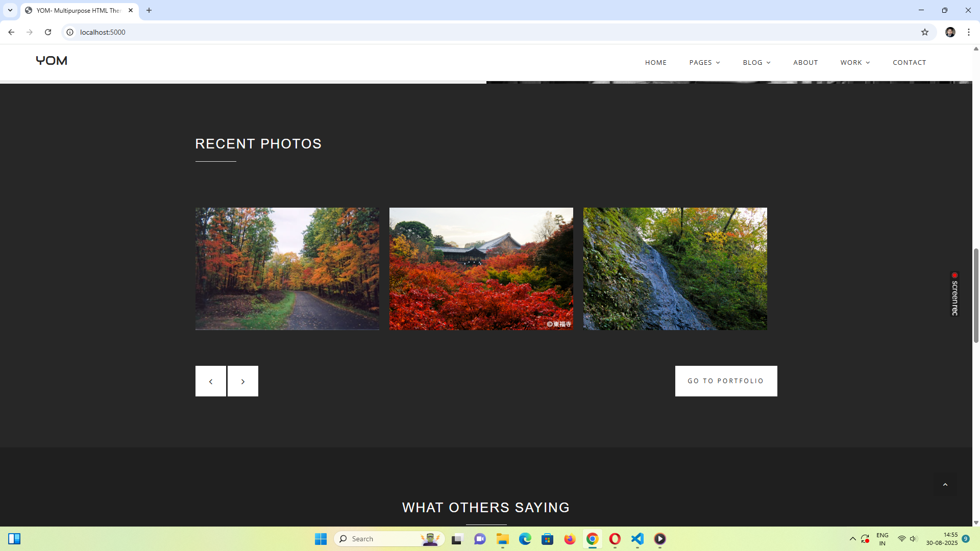This screenshot has height=551, width=980.
Task: Click the screenrec recording widget
Action: click(x=954, y=294)
